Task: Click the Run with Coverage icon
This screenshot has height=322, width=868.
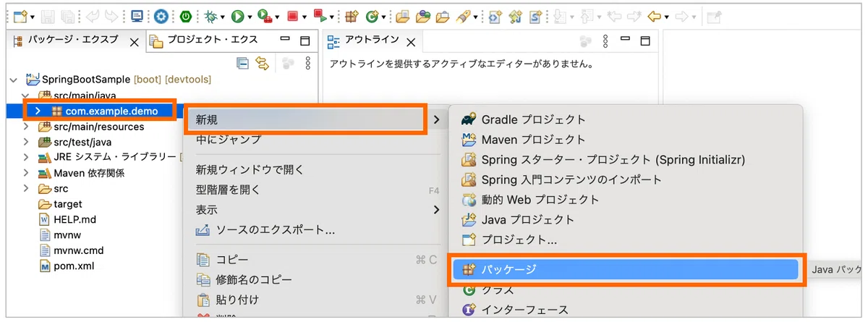Action: point(265,15)
